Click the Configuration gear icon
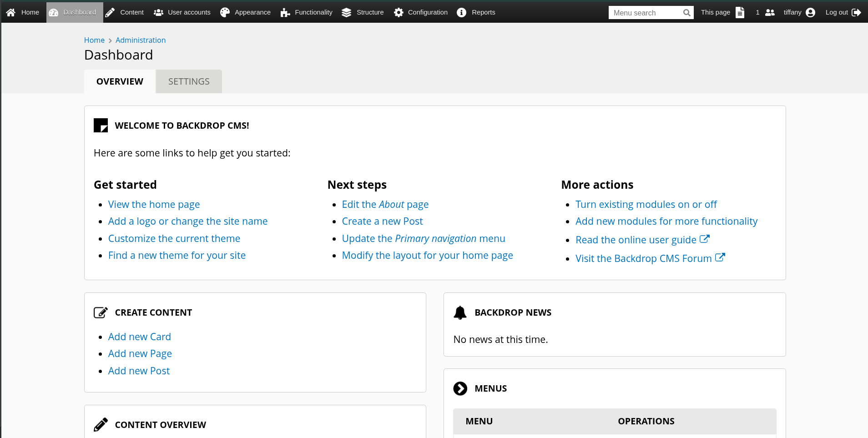The width and height of the screenshot is (868, 438). tap(399, 12)
